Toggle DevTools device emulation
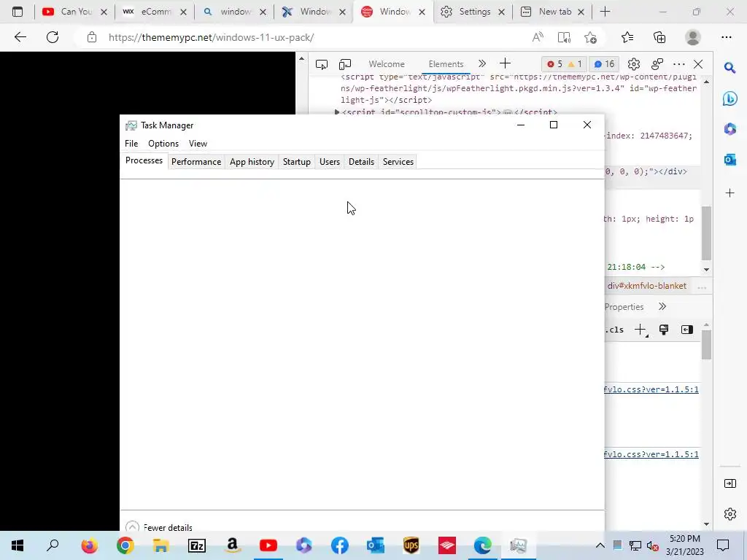 pyautogui.click(x=345, y=64)
